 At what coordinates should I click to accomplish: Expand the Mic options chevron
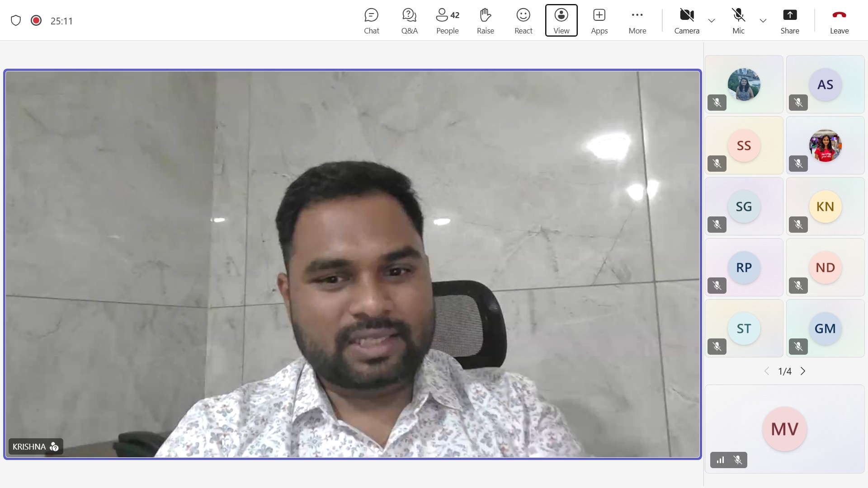click(x=763, y=21)
